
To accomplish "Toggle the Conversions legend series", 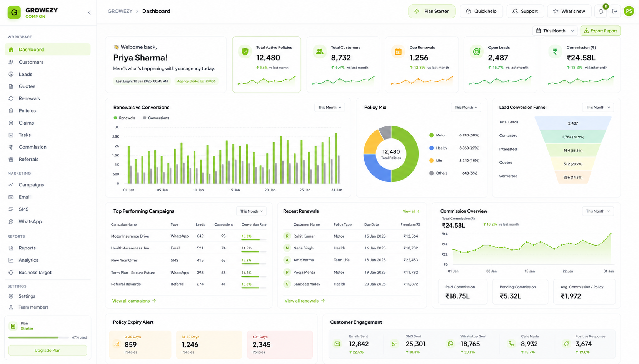I will (x=156, y=118).
